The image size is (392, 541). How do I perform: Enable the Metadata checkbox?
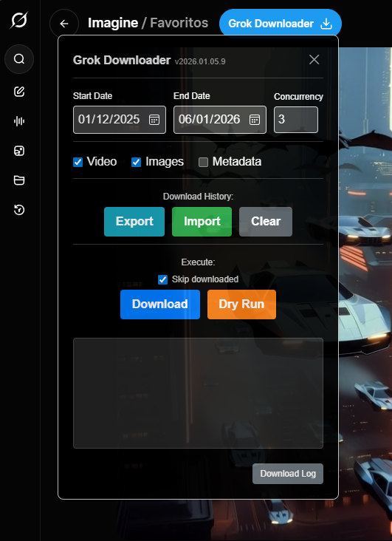click(204, 162)
